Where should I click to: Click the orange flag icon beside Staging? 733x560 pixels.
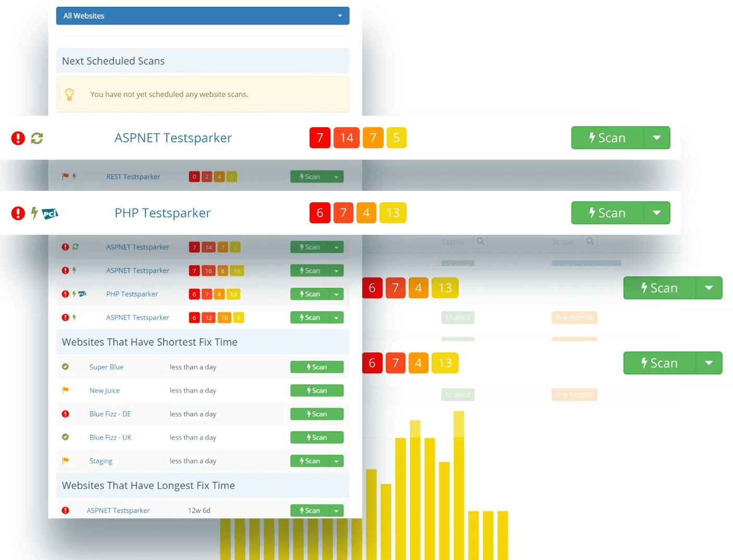point(67,460)
